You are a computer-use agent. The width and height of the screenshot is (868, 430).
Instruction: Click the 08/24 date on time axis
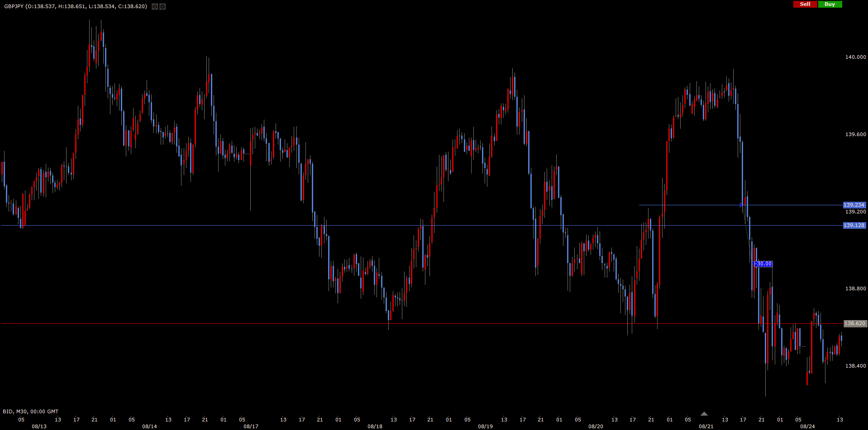pos(807,426)
